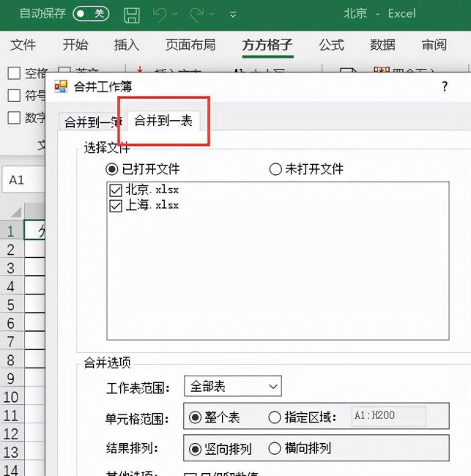Open the 工作表范围 全部表 dropdown
The height and width of the screenshot is (476, 471).
pyautogui.click(x=233, y=386)
